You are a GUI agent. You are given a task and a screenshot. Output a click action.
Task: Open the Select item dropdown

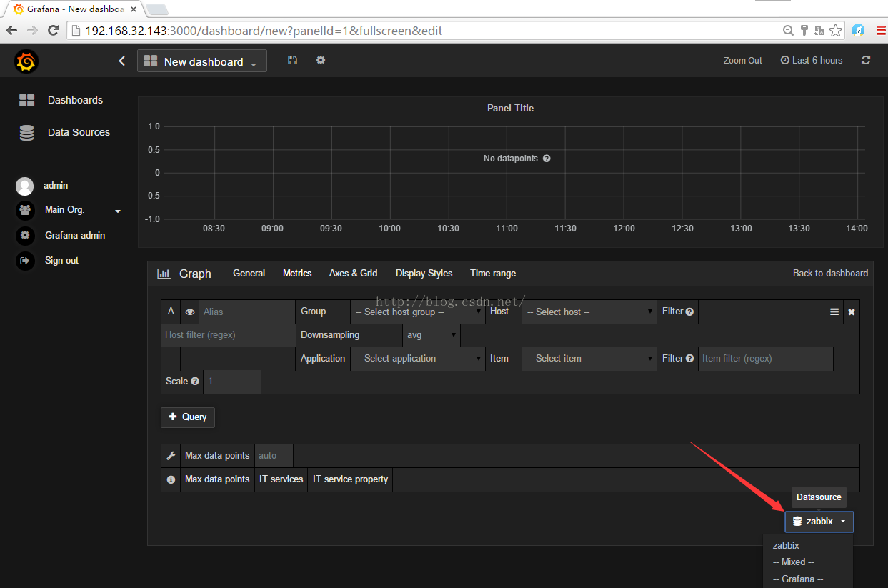point(589,359)
